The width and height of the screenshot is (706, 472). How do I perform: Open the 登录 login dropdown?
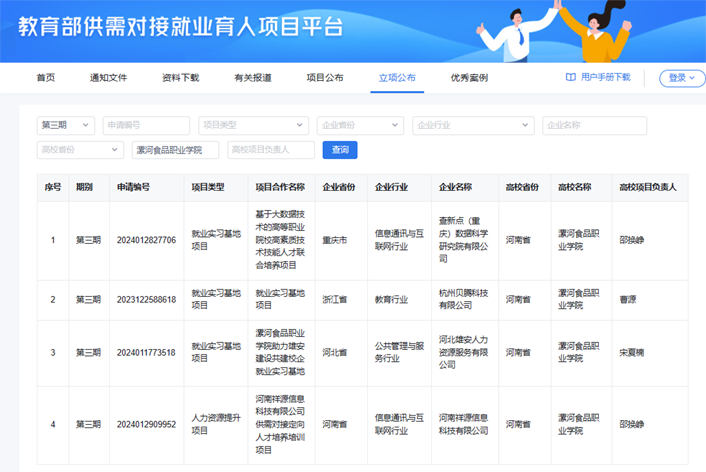click(682, 78)
